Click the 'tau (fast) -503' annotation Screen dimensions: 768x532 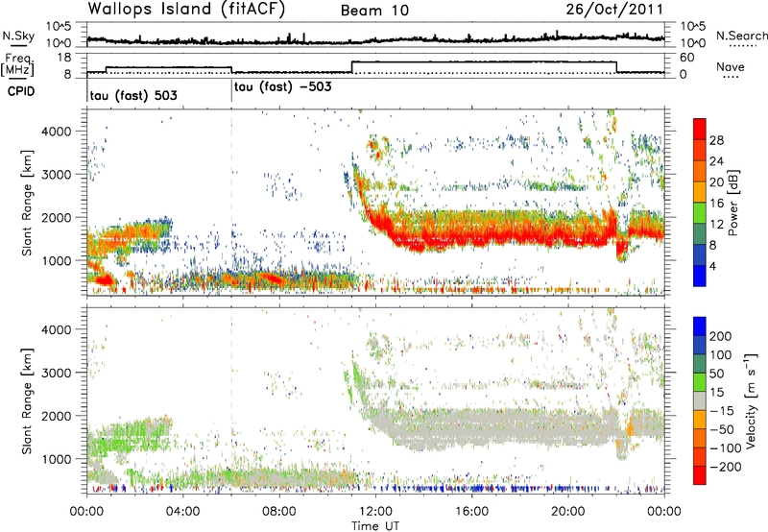pyautogui.click(x=283, y=87)
